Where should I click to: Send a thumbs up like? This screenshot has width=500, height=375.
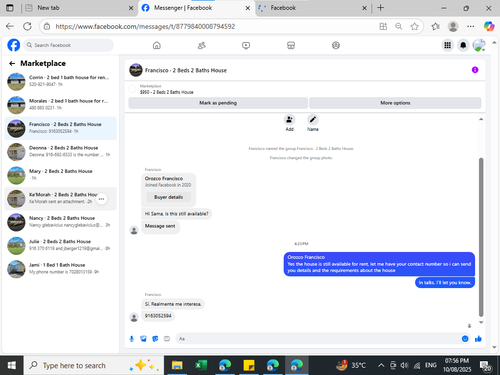[478, 339]
